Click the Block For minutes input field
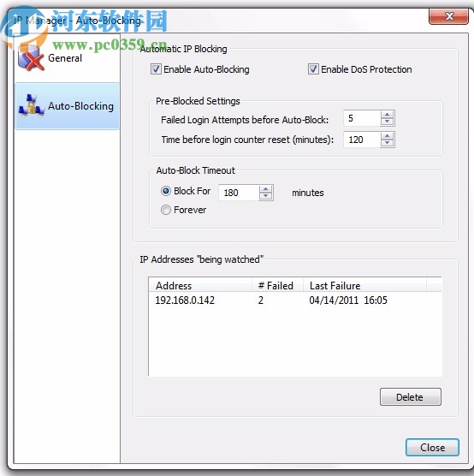The height and width of the screenshot is (476, 474). [x=239, y=193]
